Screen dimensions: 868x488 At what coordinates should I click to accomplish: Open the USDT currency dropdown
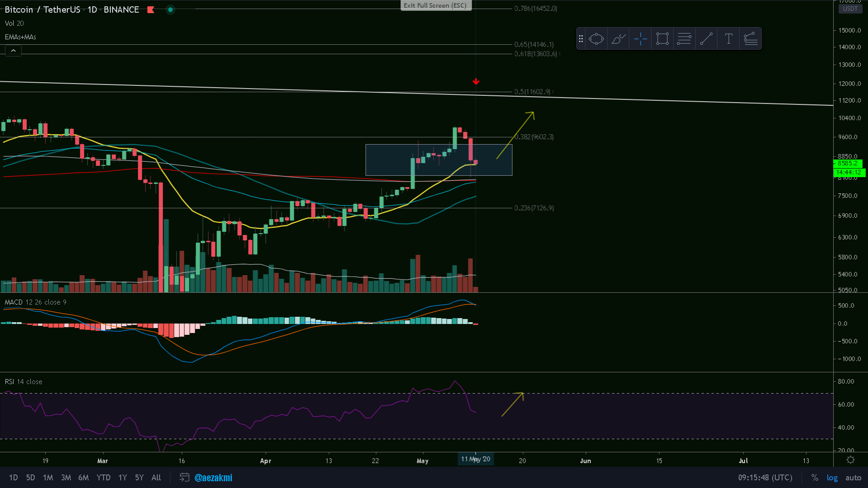[850, 9]
